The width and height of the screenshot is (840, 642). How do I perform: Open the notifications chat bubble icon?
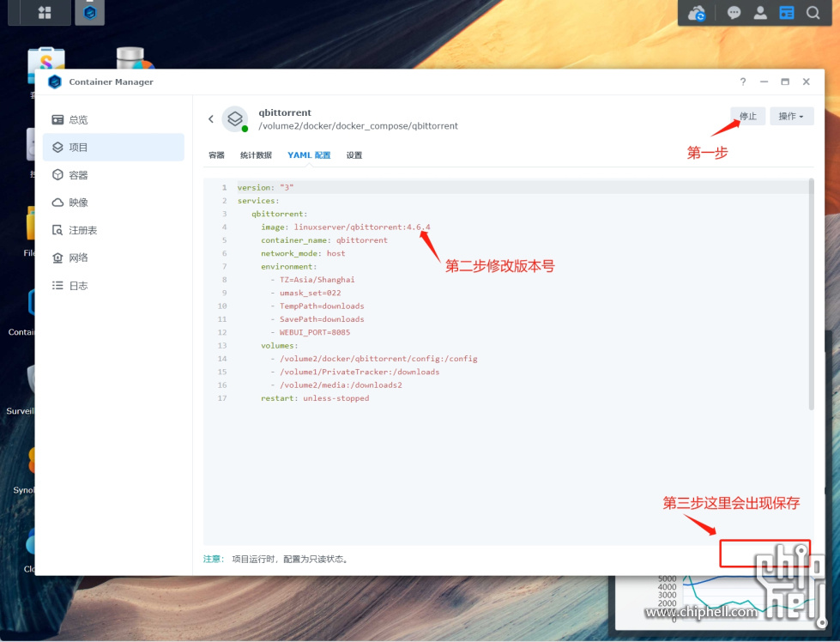click(734, 12)
